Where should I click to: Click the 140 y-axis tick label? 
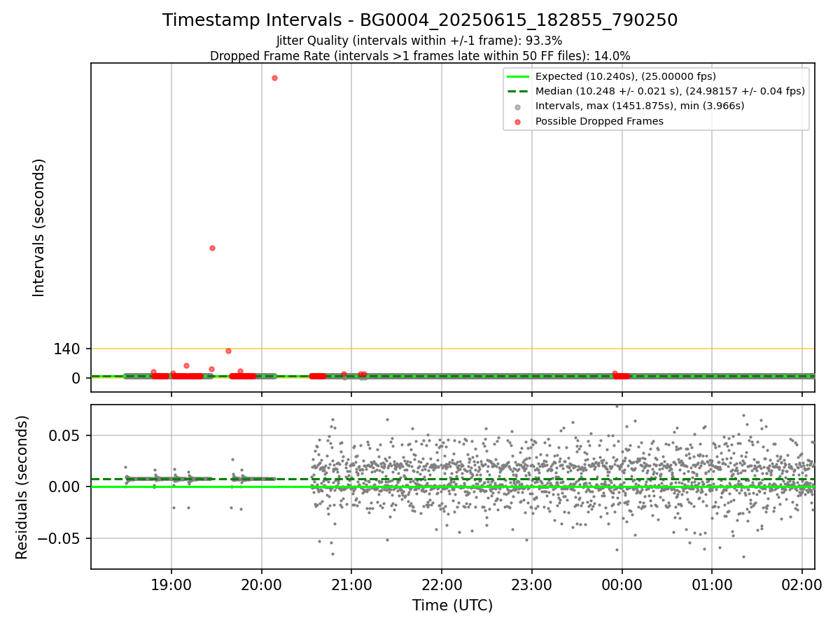tap(67, 349)
